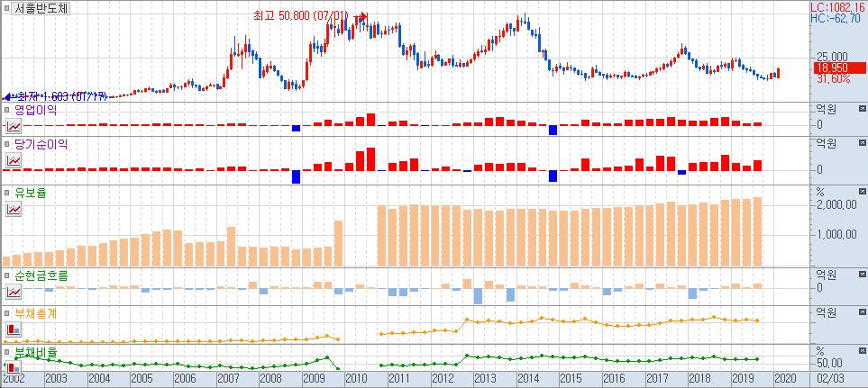Toggle line chart icon in 유보율 panel

(x=14, y=210)
